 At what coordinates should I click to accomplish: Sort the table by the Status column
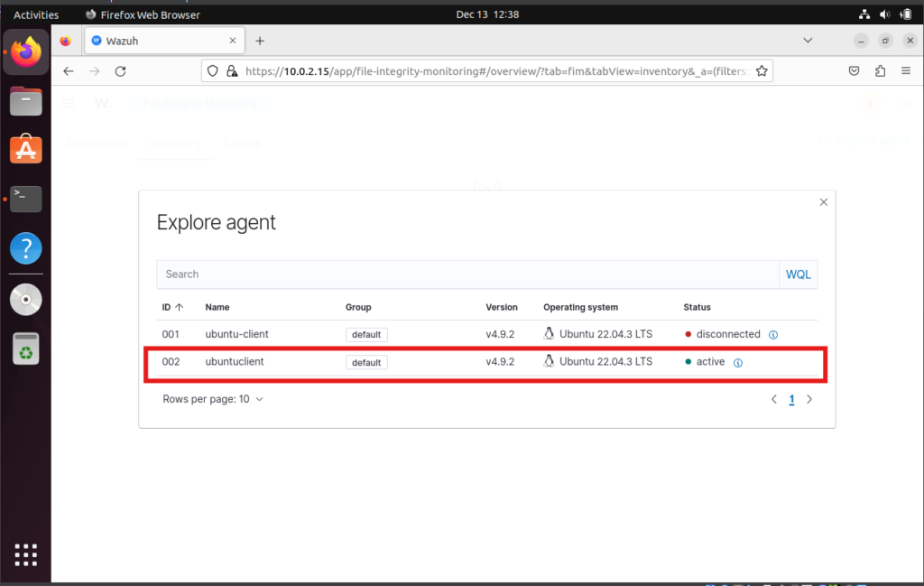point(698,307)
